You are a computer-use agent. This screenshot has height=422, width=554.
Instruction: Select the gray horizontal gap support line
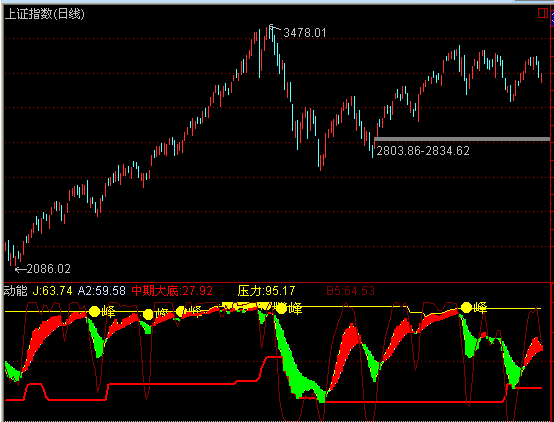[x=462, y=139]
